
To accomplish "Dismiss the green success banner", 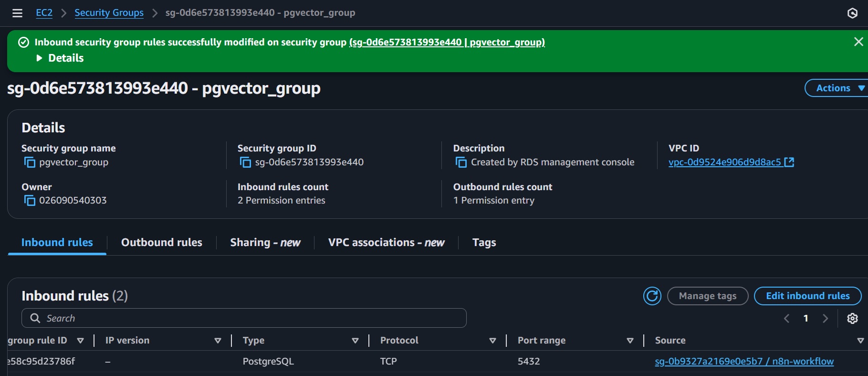I will (858, 42).
